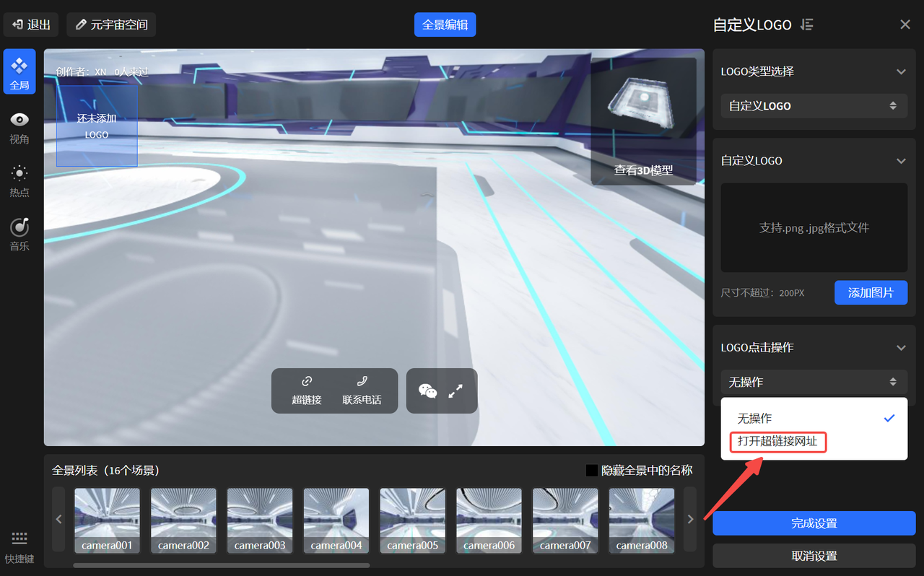Toggle the 隐藏全景中的名称 checkbox

point(592,471)
